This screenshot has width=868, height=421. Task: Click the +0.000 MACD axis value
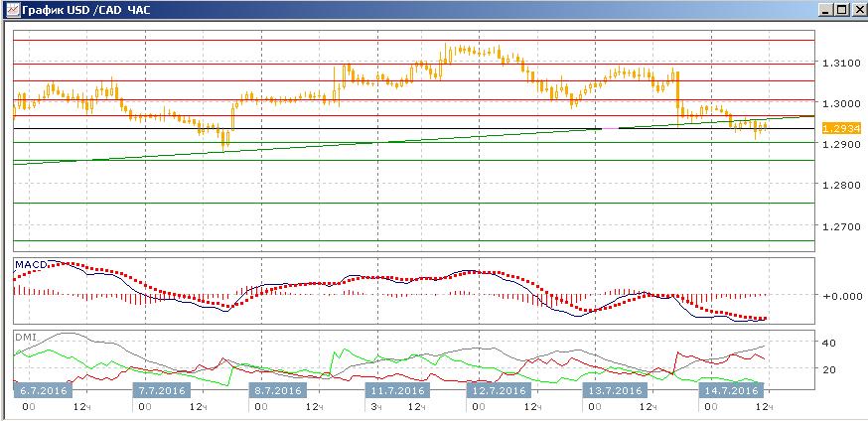coord(841,296)
